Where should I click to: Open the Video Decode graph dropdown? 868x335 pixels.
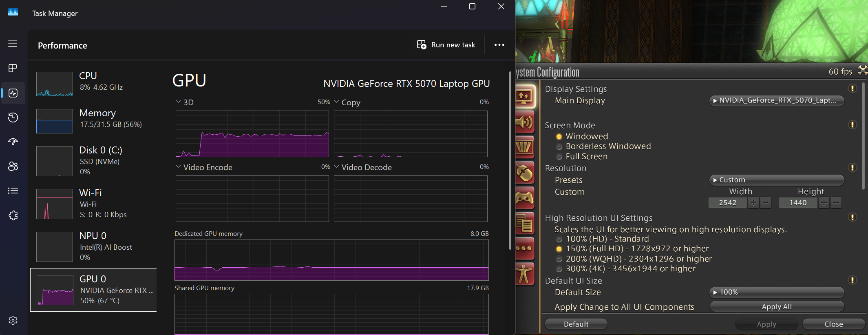(336, 167)
